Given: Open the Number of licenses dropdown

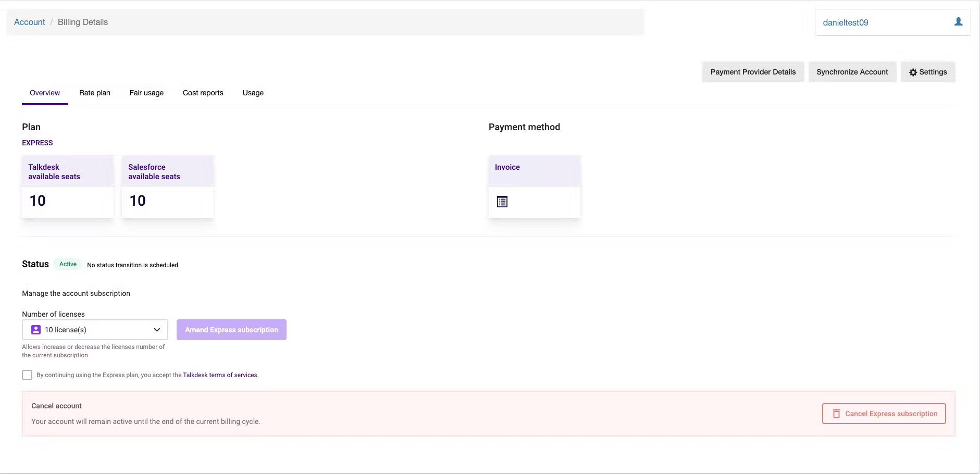Looking at the screenshot, I should click(x=95, y=330).
